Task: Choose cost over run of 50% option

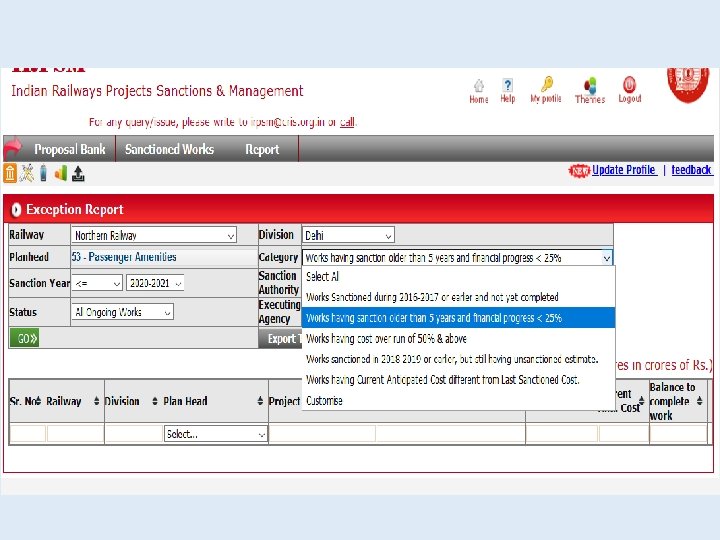Action: coord(458,338)
